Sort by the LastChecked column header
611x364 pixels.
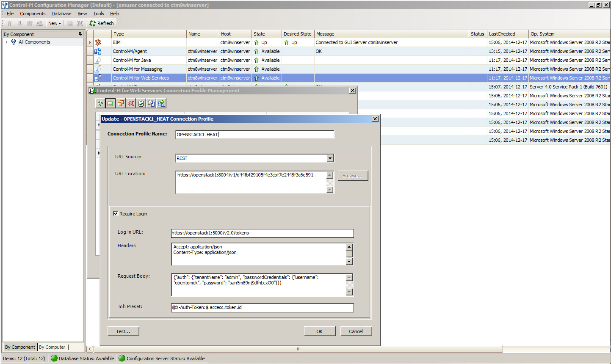pyautogui.click(x=507, y=34)
